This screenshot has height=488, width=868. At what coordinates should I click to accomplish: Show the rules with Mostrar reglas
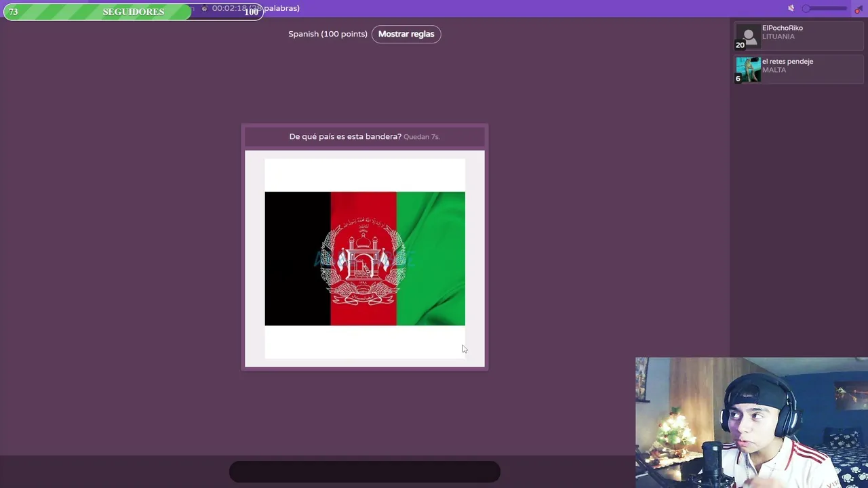click(x=406, y=34)
